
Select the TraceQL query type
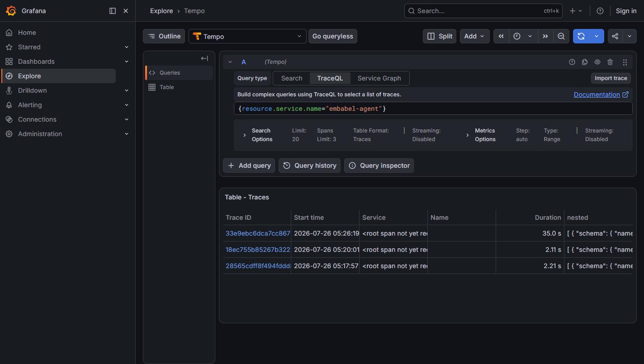330,78
